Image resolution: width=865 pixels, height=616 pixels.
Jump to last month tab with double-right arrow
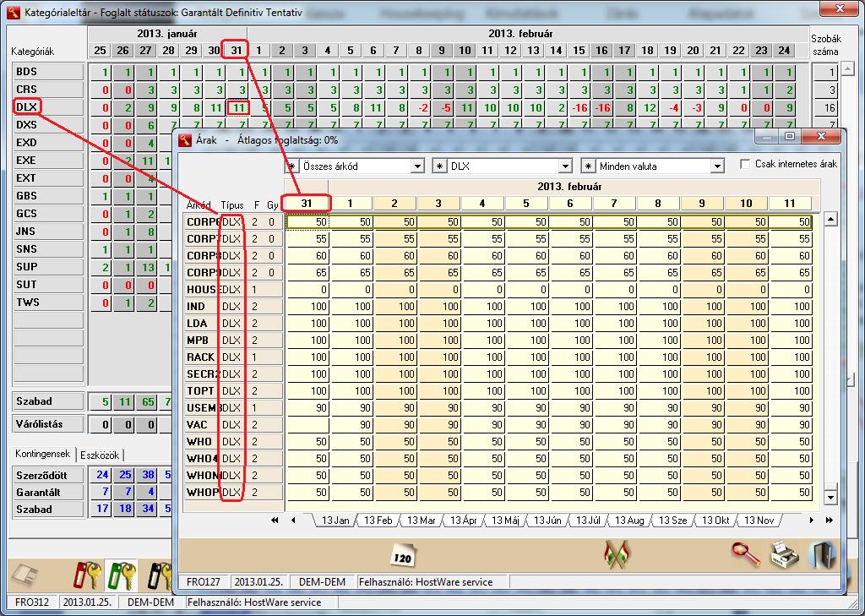point(830,520)
